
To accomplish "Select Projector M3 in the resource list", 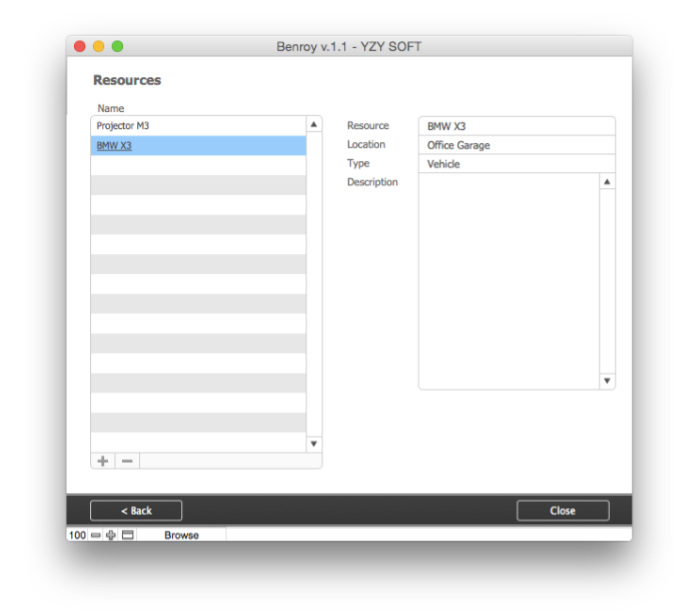I will [x=198, y=126].
